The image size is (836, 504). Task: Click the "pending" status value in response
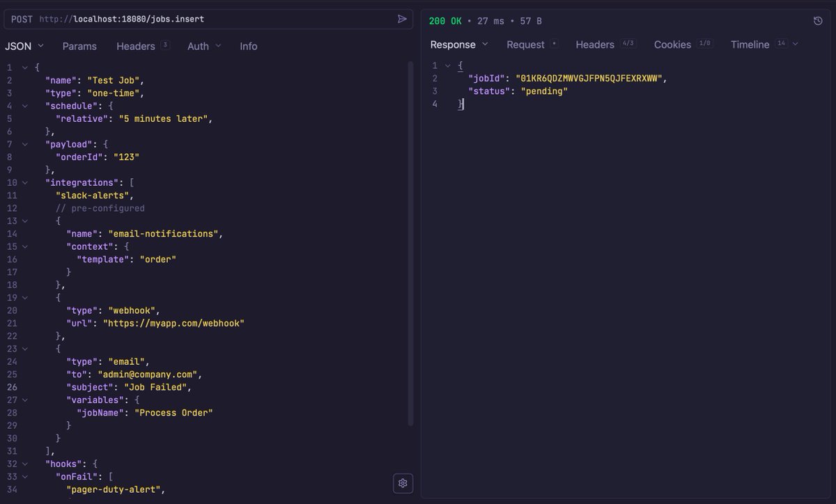(x=545, y=91)
